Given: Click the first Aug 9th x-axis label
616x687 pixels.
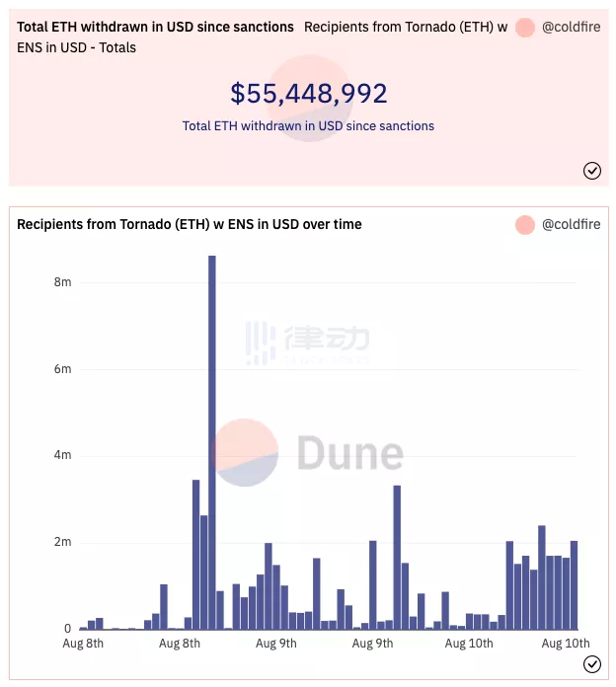Looking at the screenshot, I should click(x=276, y=644).
